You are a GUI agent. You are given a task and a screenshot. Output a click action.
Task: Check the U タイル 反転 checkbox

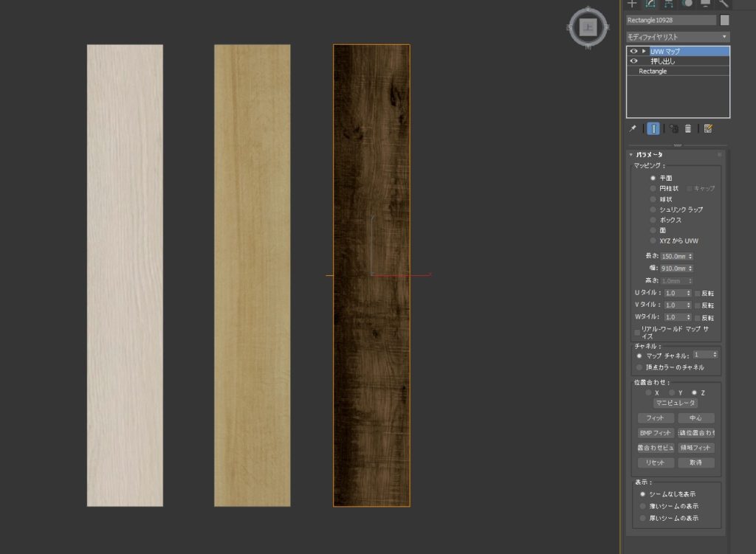[698, 293]
